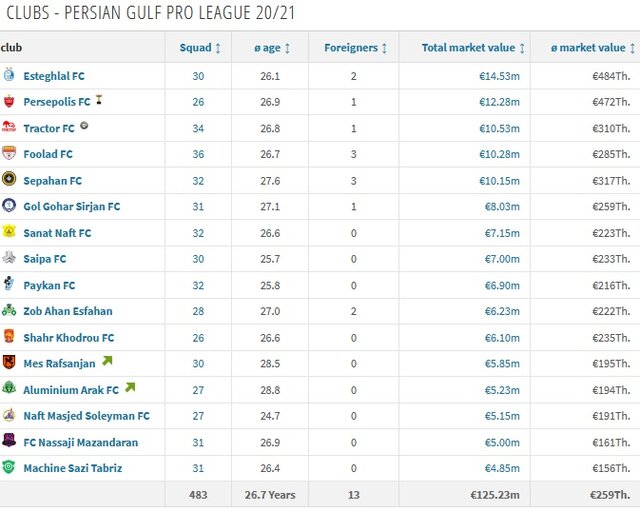Sort the table by average age
The width and height of the screenshot is (640, 512).
[x=271, y=47]
